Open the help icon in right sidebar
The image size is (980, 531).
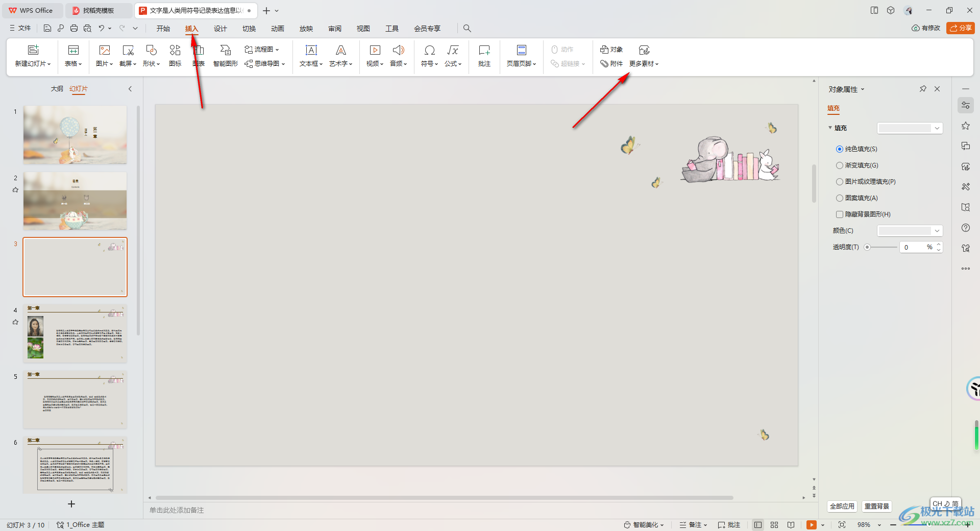(x=966, y=228)
